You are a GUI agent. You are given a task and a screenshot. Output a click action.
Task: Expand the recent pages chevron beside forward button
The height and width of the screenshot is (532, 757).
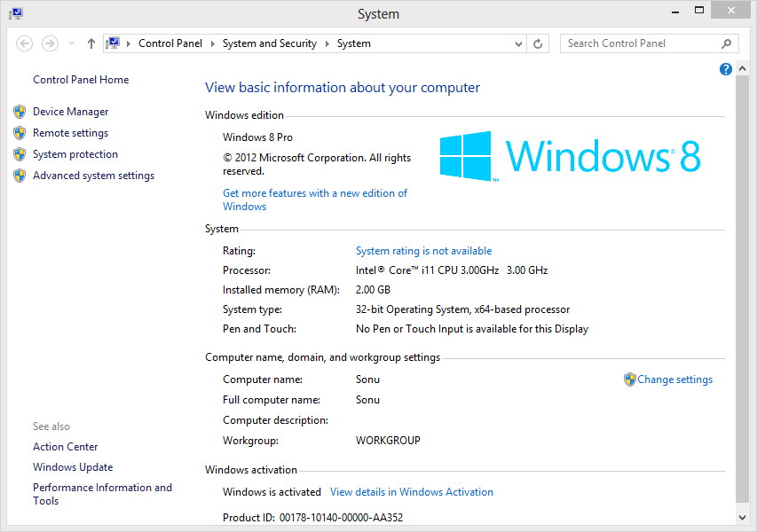point(70,43)
